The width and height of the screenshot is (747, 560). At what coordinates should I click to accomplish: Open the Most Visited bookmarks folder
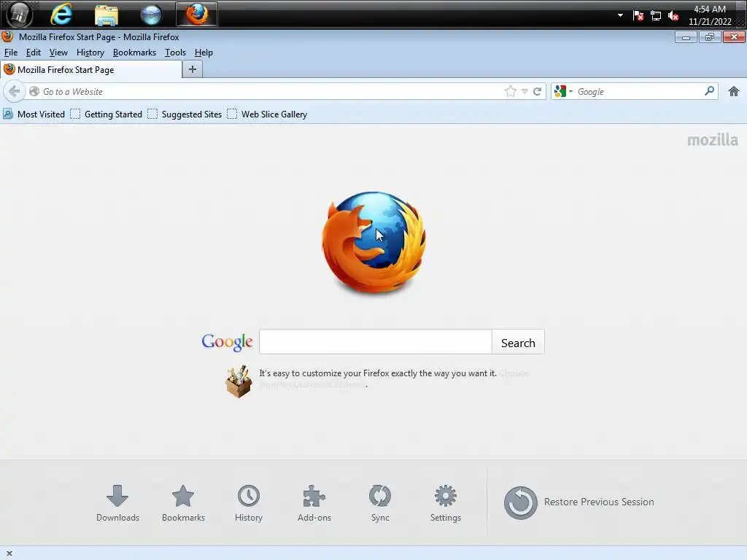pos(34,114)
